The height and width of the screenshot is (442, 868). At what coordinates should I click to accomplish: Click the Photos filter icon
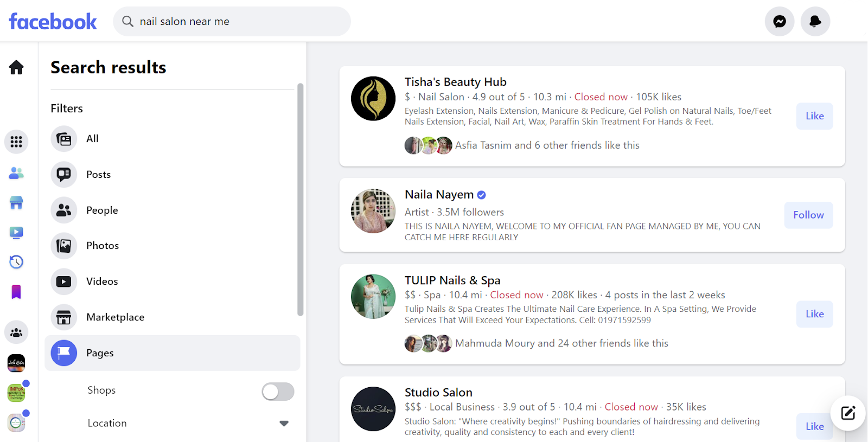coord(64,246)
